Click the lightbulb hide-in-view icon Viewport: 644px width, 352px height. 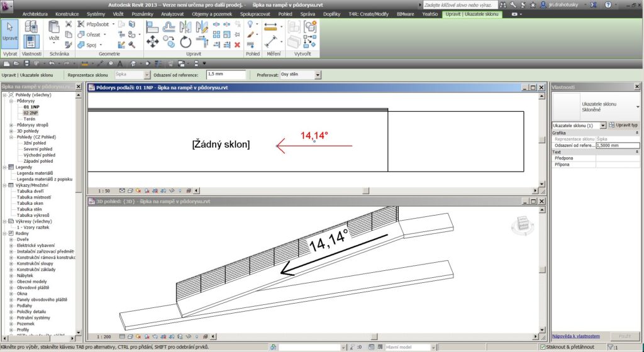coord(250,25)
